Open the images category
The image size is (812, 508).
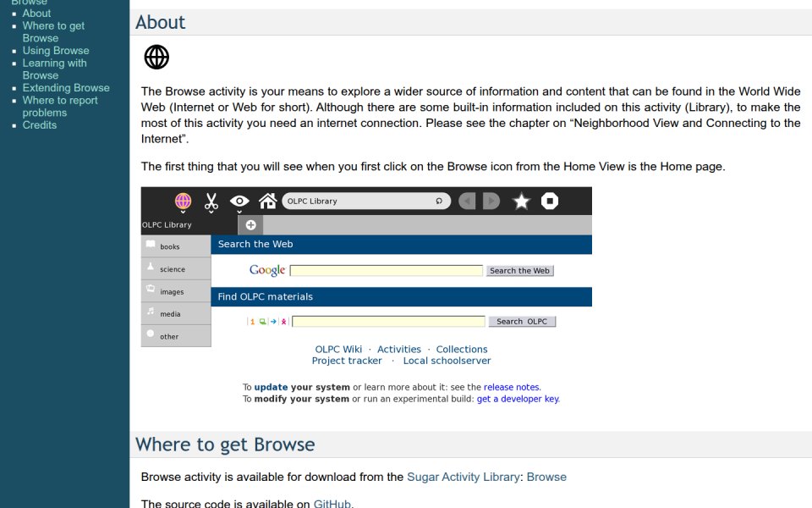click(x=176, y=291)
